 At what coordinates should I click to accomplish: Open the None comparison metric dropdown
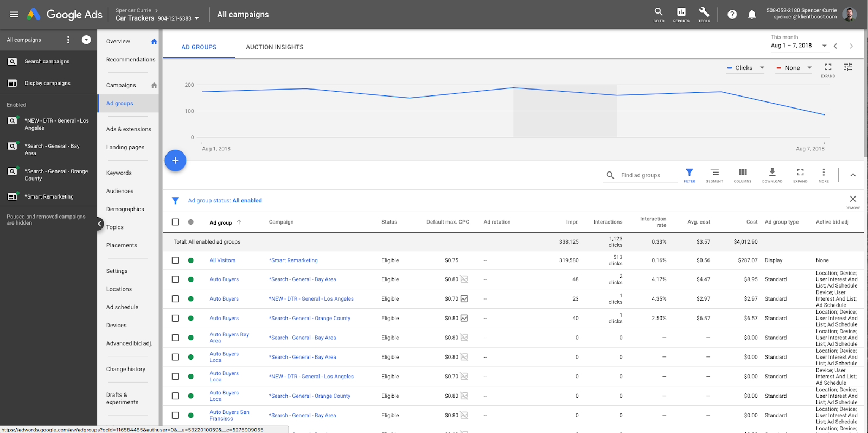click(794, 68)
